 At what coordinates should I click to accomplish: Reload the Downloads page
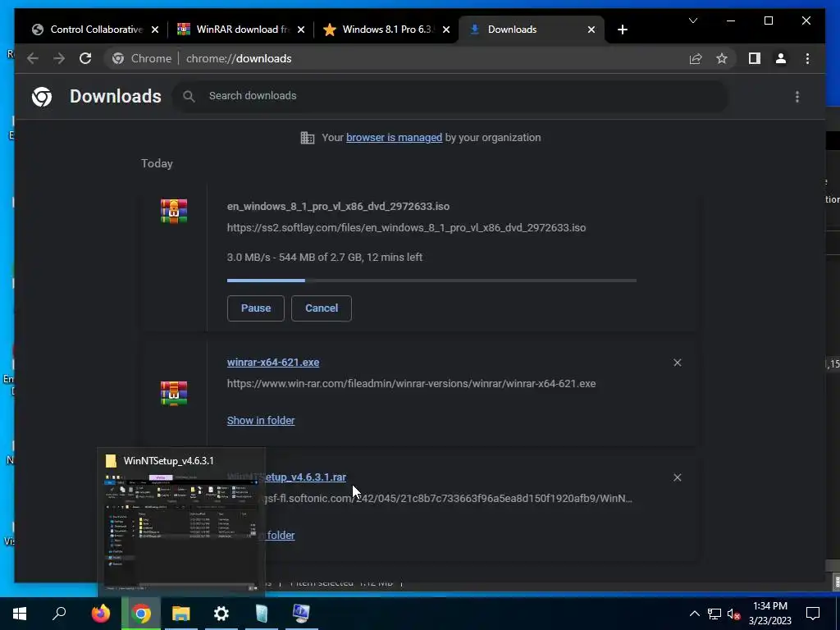tap(85, 58)
